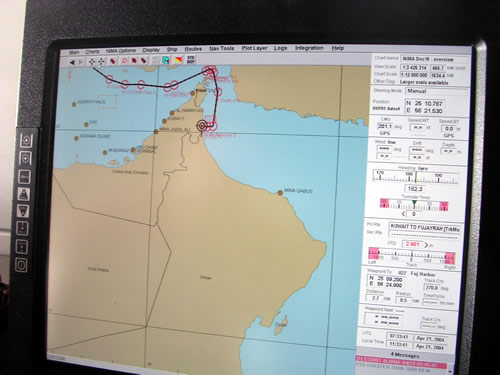The height and width of the screenshot is (375, 500).
Task: Open the Routes menu
Action: click(x=193, y=49)
